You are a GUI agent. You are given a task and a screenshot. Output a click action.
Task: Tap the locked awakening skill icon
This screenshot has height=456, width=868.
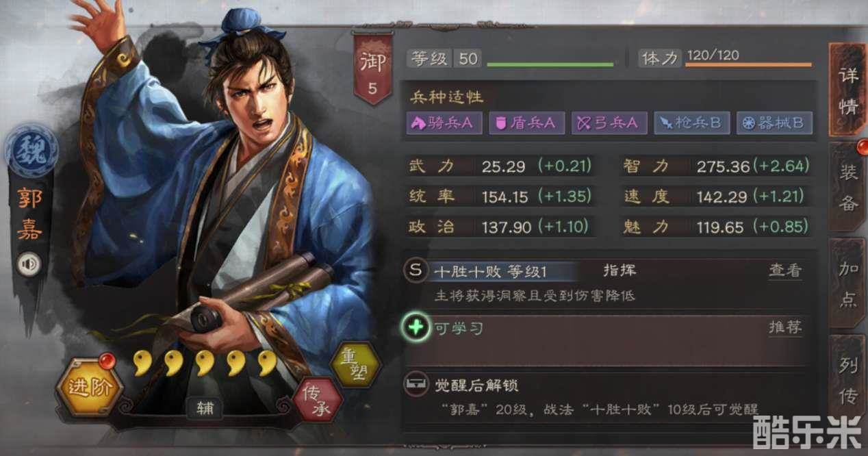point(416,385)
